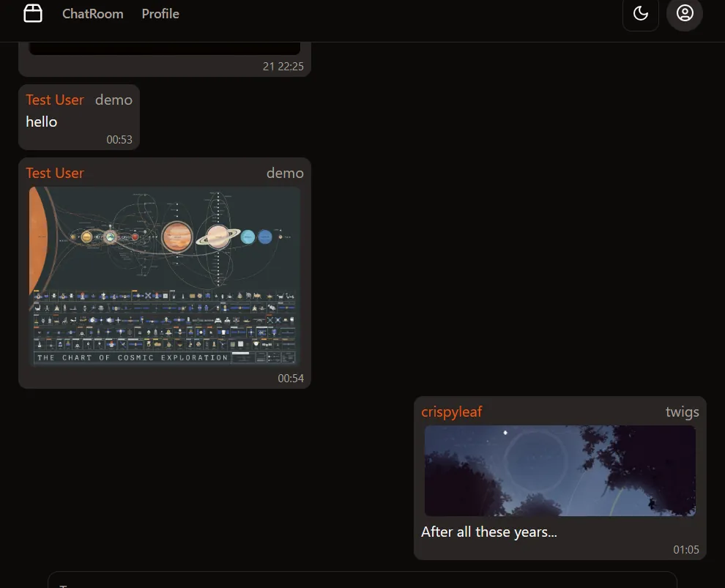Click the twigs label
Viewport: 725px width, 588px height.
tap(682, 412)
